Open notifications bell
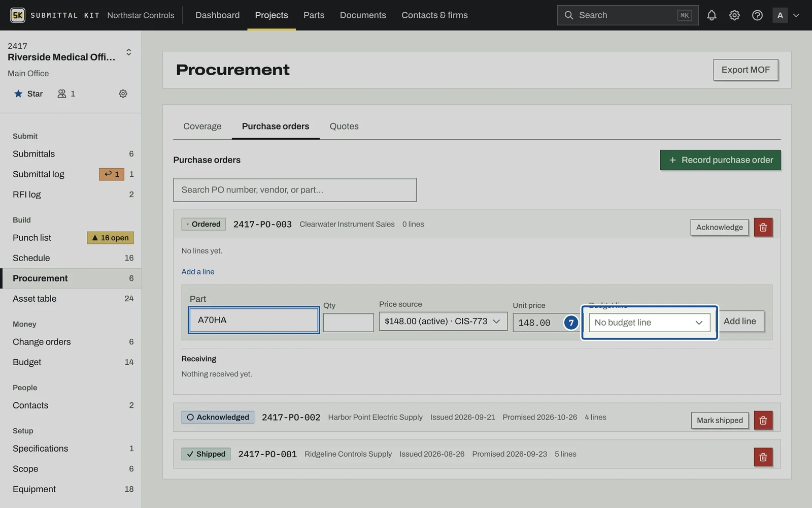The width and height of the screenshot is (812, 508). click(x=712, y=15)
